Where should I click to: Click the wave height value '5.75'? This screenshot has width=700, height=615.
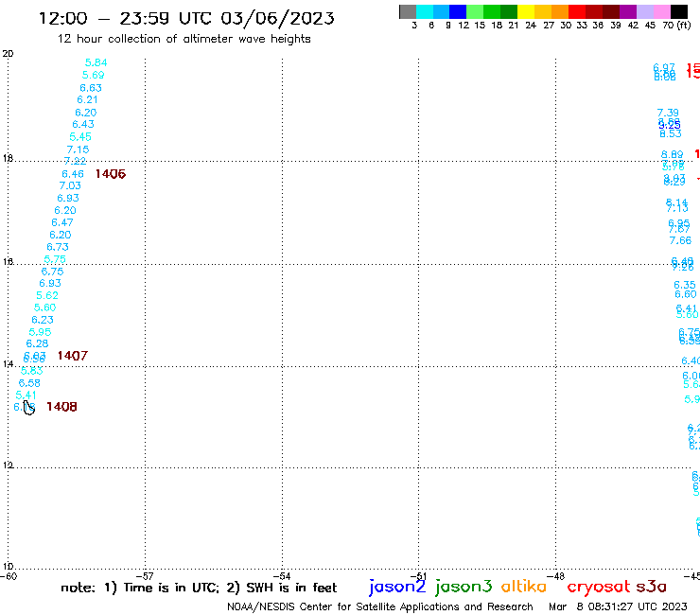(x=55, y=259)
